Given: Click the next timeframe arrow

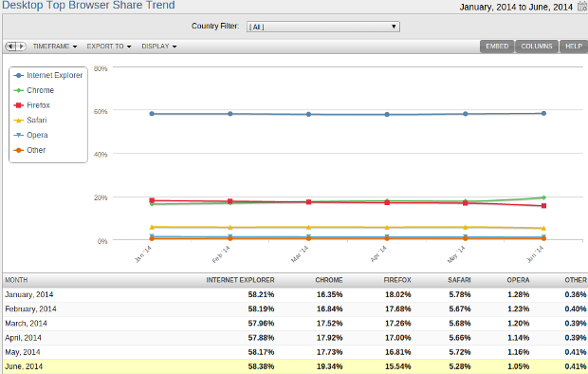Looking at the screenshot, I should click(x=22, y=47).
